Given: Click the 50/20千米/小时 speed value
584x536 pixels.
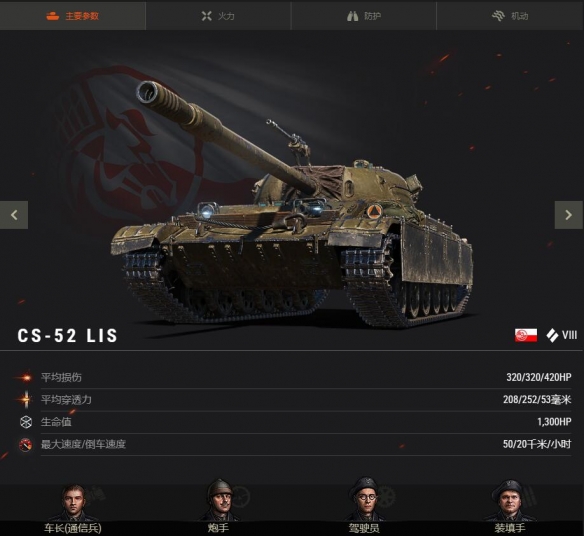Looking at the screenshot, I should coord(537,444).
